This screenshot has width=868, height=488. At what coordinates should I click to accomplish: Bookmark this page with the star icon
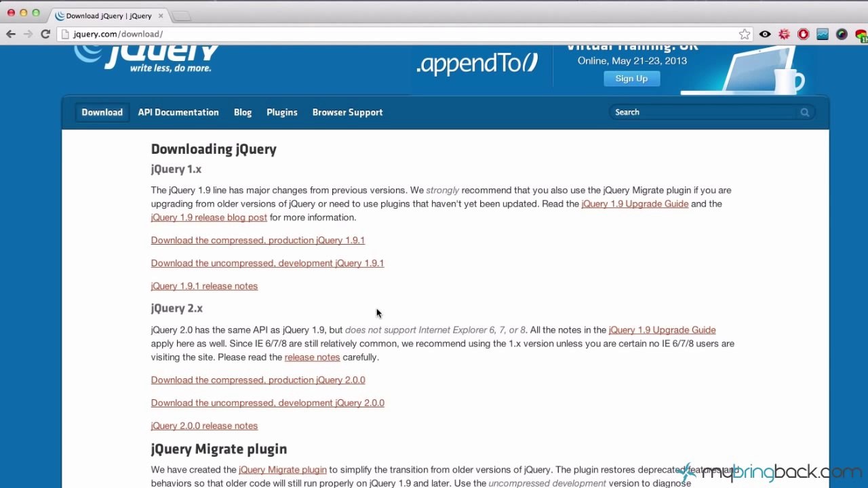click(x=745, y=34)
